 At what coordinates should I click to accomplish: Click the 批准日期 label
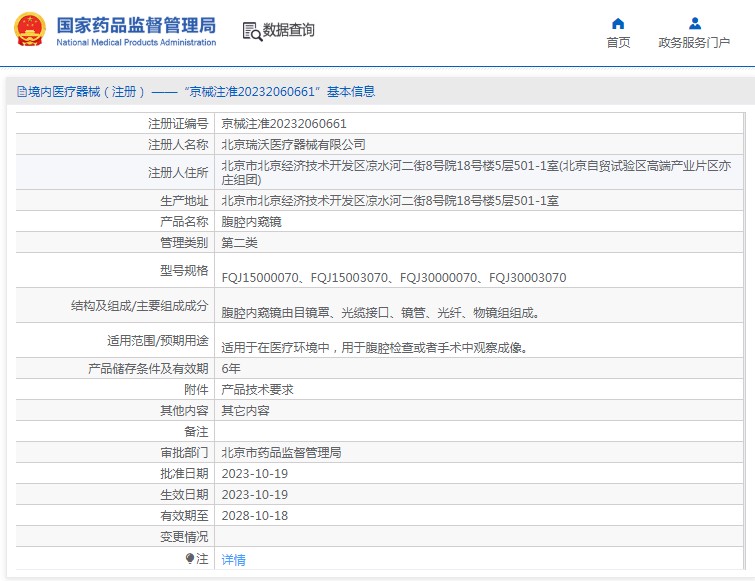click(184, 474)
